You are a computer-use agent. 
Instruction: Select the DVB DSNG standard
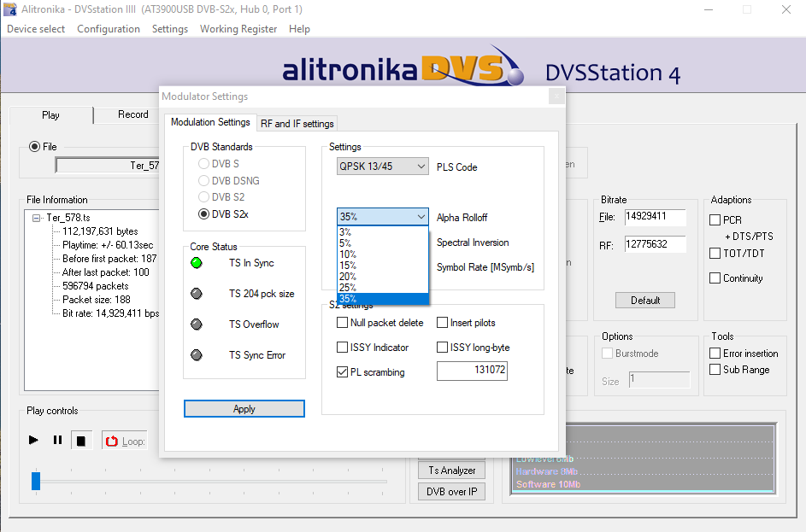click(203, 181)
